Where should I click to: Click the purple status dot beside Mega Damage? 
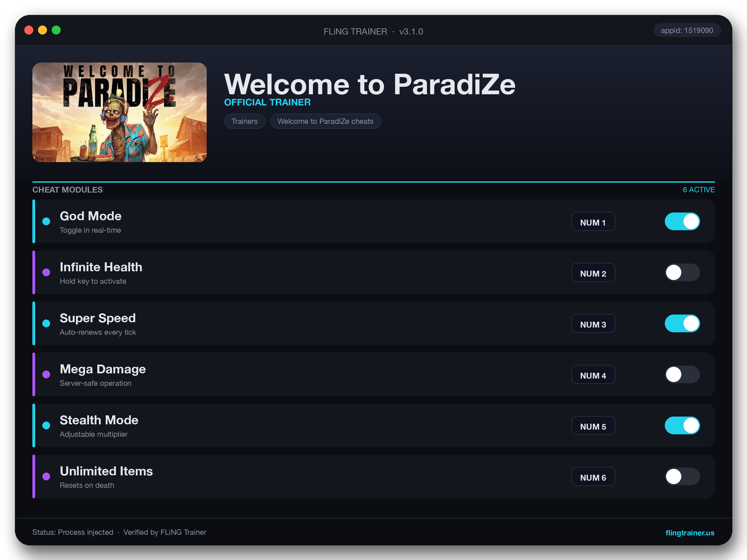click(46, 374)
